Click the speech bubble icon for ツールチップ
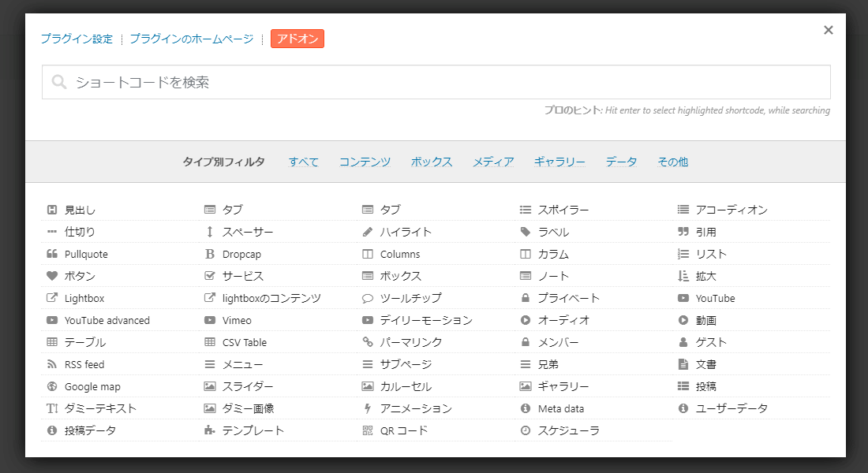 point(368,298)
